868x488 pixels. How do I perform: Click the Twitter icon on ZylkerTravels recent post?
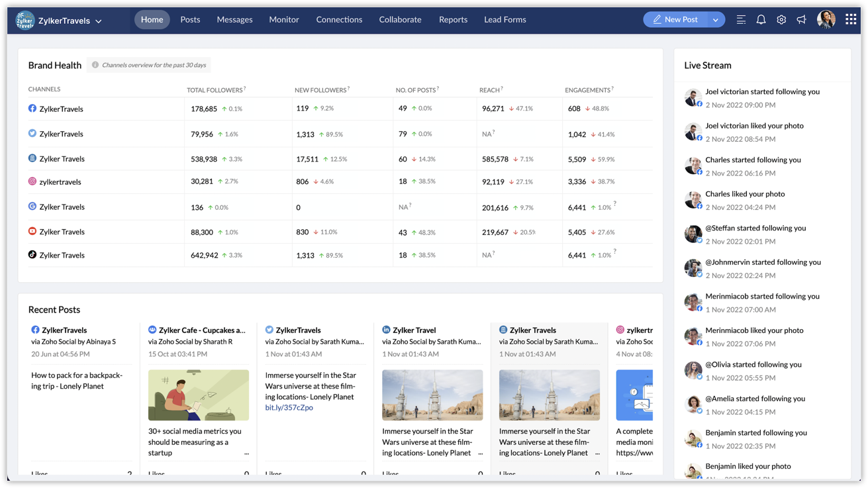click(269, 330)
